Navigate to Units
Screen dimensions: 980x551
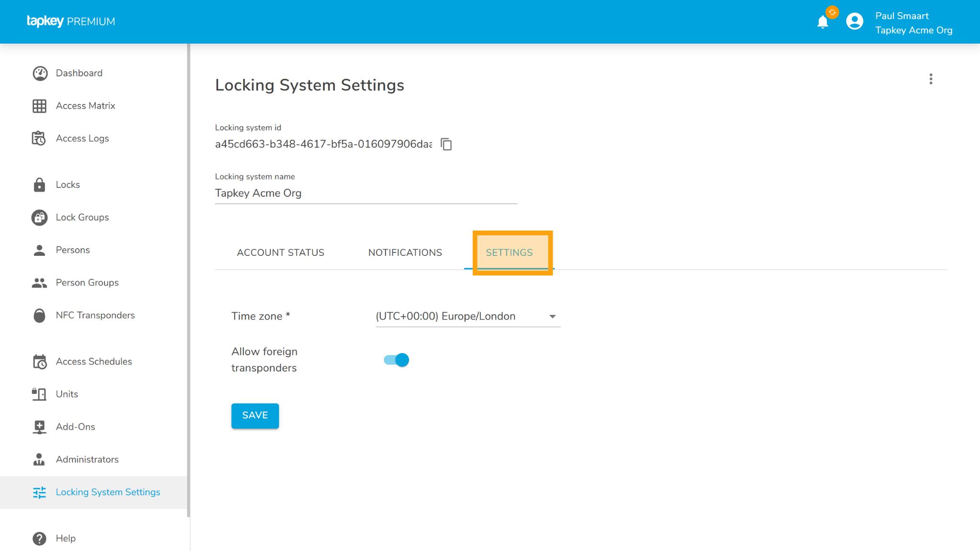pyautogui.click(x=93, y=394)
